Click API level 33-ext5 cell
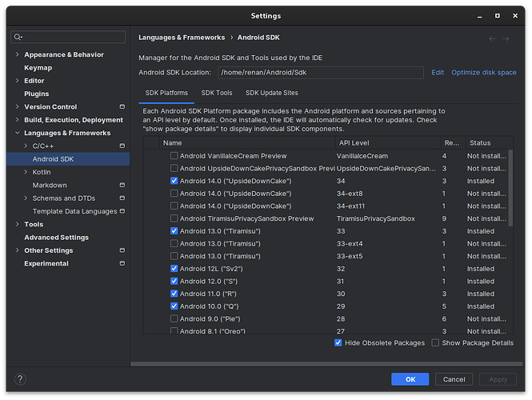Viewport: 532px width, 400px height. (x=350, y=256)
